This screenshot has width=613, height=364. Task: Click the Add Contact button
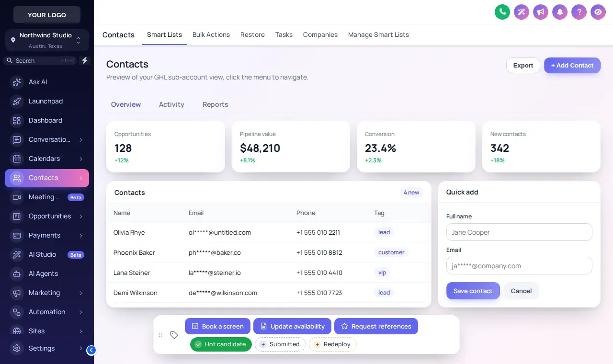click(572, 65)
